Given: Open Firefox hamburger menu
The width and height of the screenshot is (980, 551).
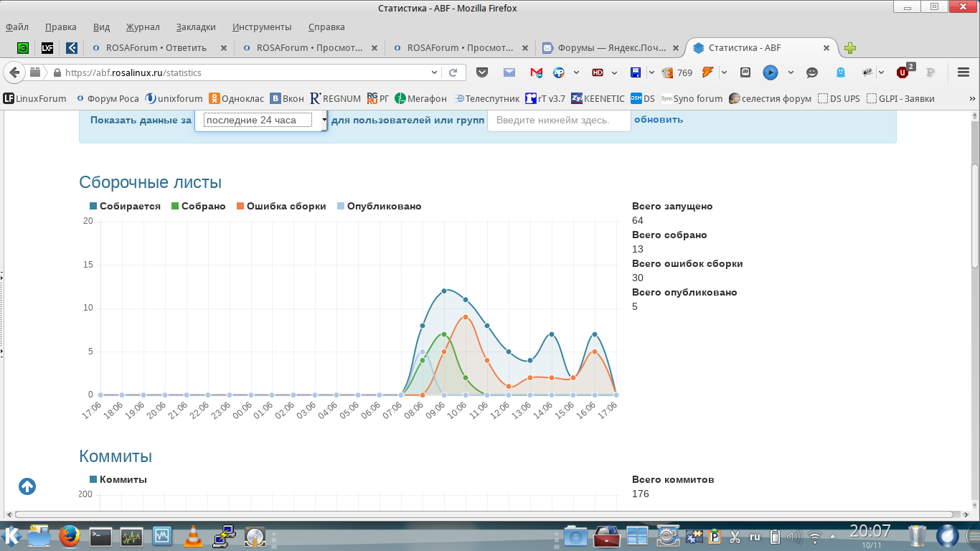Looking at the screenshot, I should point(963,72).
